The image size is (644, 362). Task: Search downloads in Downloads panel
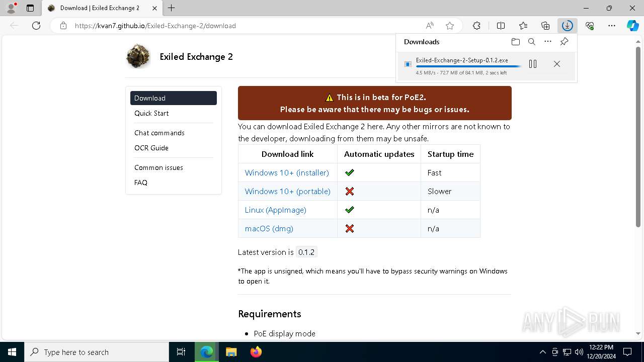531,42
